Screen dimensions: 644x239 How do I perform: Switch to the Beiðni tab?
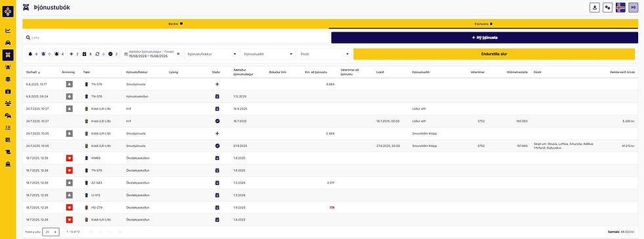[176, 24]
